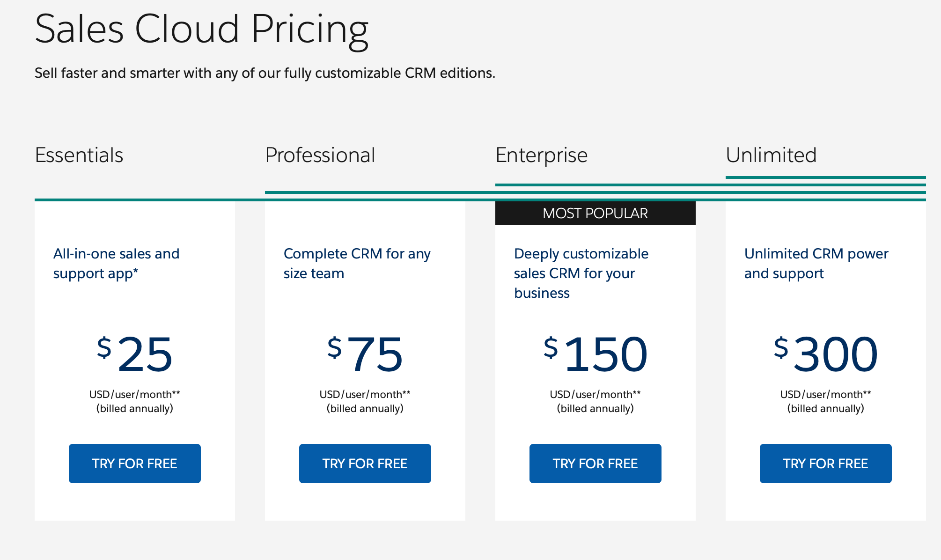This screenshot has width=941, height=560.
Task: Click the $150 Enterprise price
Action: pyautogui.click(x=595, y=354)
